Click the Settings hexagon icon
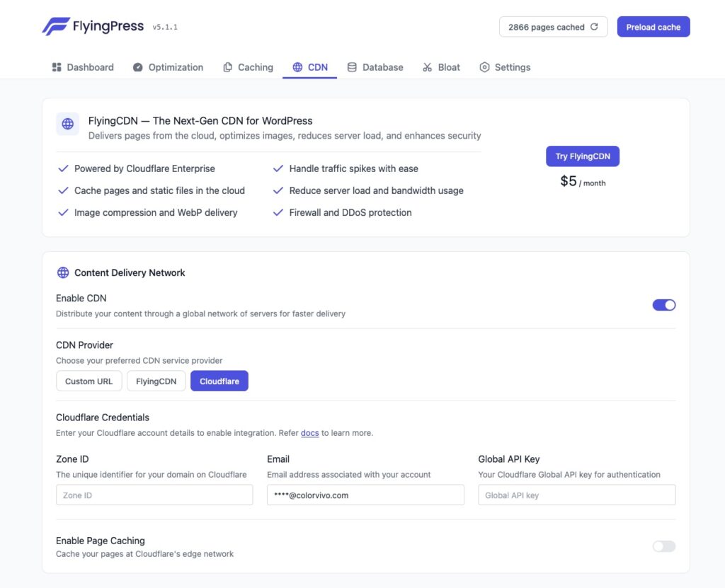 tap(484, 67)
